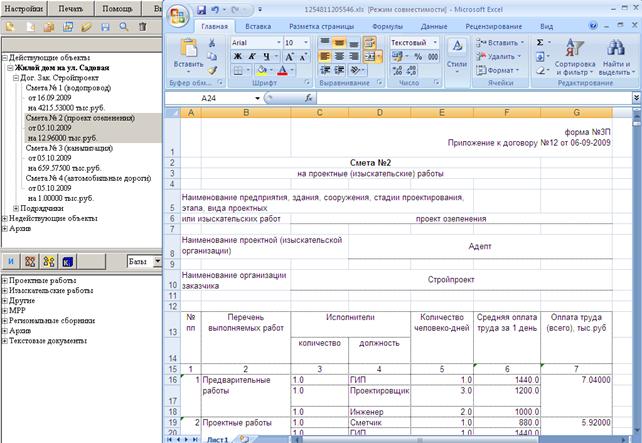Click the trash delete icon in left toolbar
Screen dimensions: 642x443
142,27
